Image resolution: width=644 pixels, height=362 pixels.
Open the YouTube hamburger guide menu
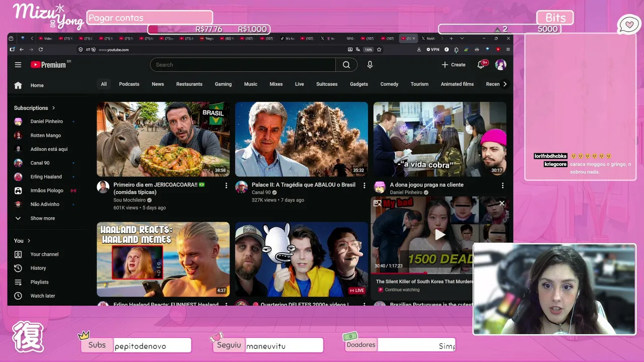pos(18,65)
